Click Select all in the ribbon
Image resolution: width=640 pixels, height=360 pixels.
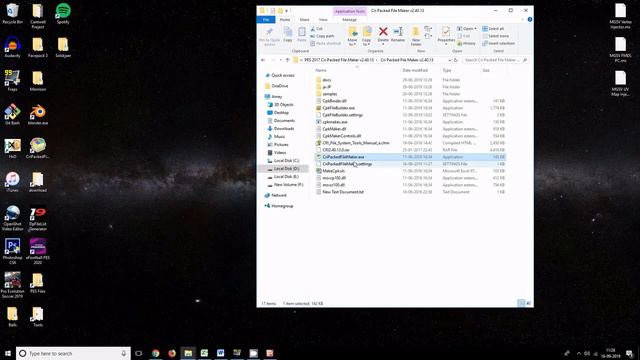tap(493, 29)
